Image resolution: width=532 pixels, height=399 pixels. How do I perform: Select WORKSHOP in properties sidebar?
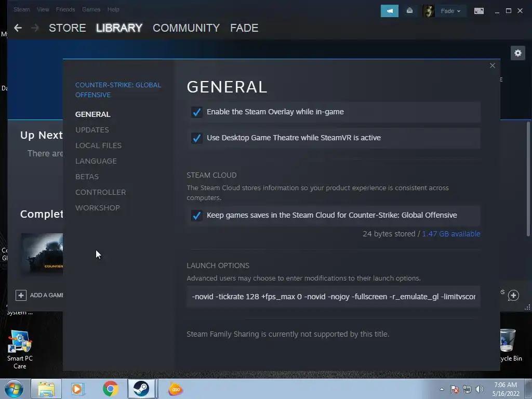point(98,208)
